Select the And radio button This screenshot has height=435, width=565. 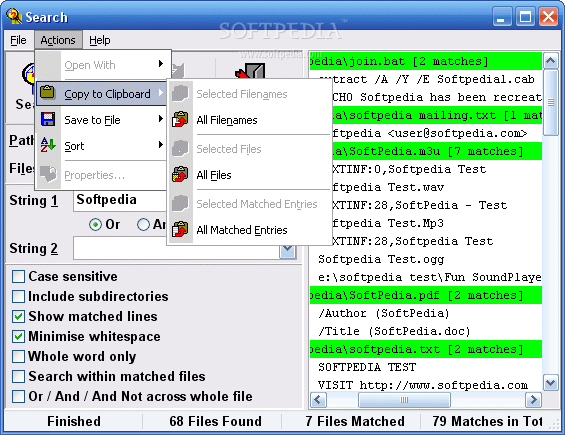(x=143, y=225)
